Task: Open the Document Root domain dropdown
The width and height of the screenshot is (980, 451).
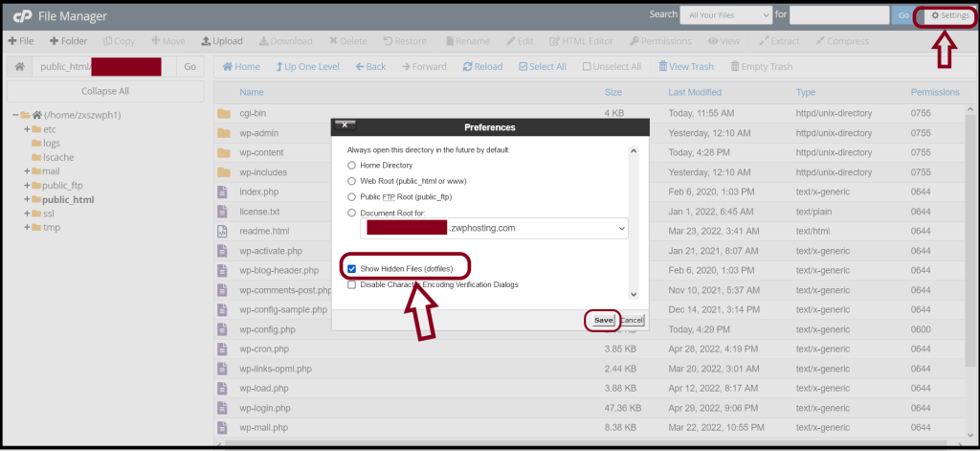Action: 495,228
